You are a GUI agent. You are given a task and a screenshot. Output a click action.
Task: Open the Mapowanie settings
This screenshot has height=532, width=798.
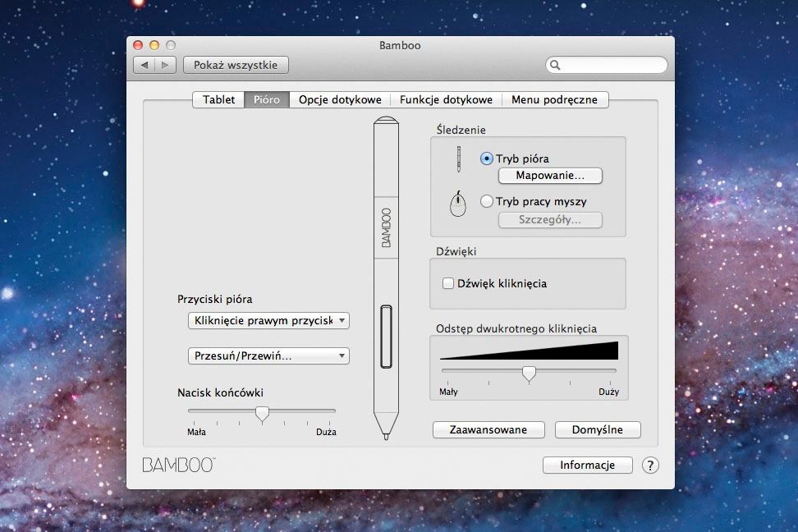pyautogui.click(x=550, y=176)
